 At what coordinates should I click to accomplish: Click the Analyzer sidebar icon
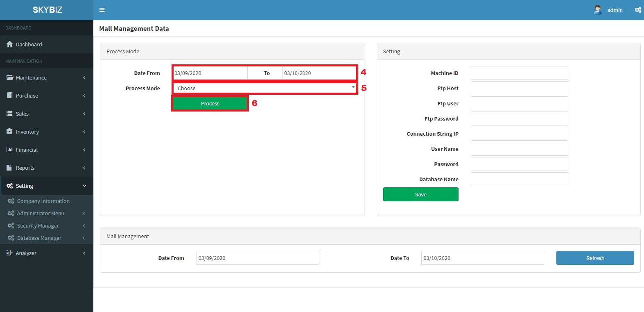pos(10,253)
